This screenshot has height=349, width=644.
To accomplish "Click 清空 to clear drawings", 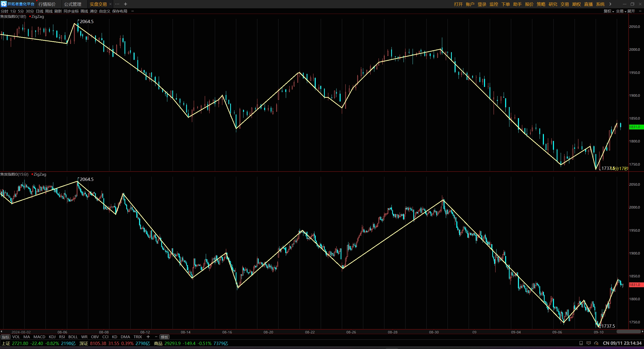I will pyautogui.click(x=94, y=11).
